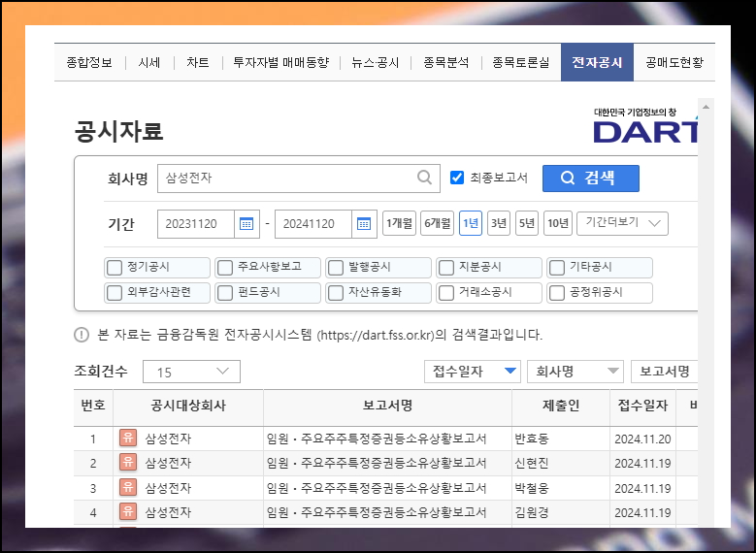Screen dimensions: 756x553
Task: Sort by 보고서명 dropdown
Action: (665, 372)
